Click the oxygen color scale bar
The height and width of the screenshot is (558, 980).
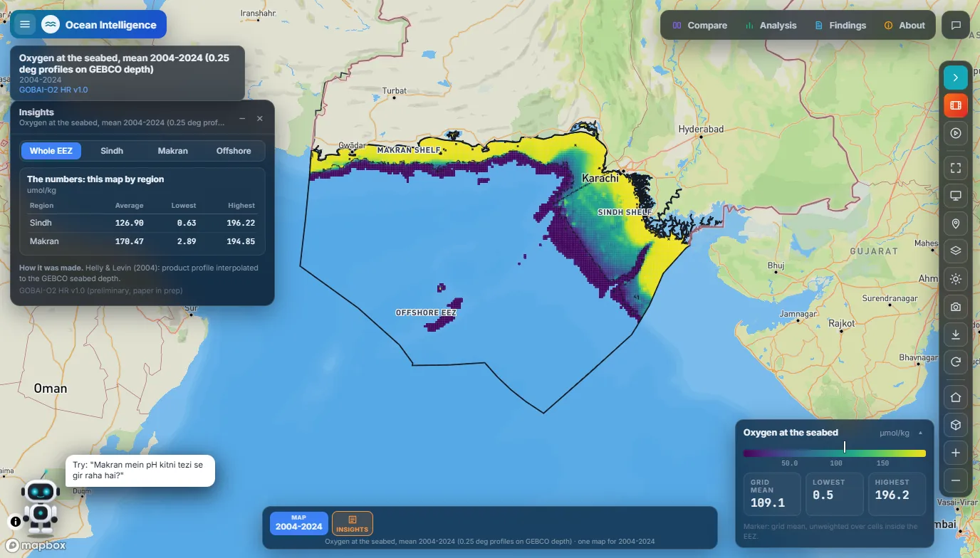(835, 453)
